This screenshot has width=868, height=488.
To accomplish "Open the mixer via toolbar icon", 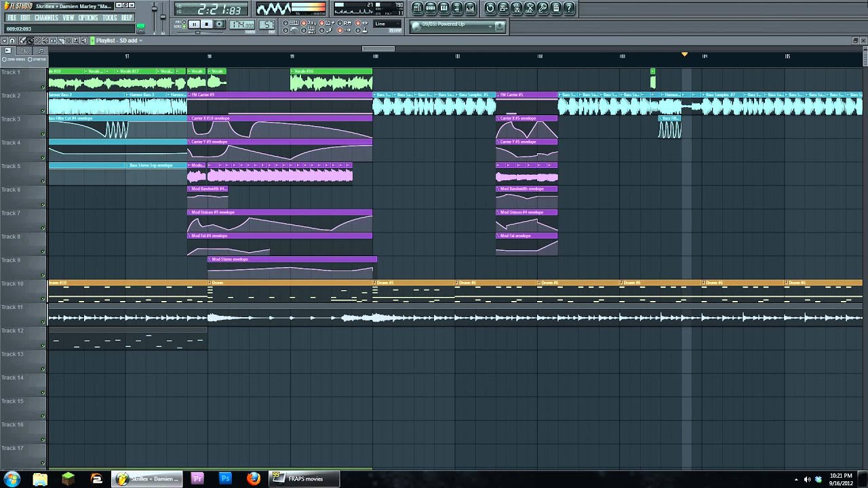I will click(x=469, y=8).
